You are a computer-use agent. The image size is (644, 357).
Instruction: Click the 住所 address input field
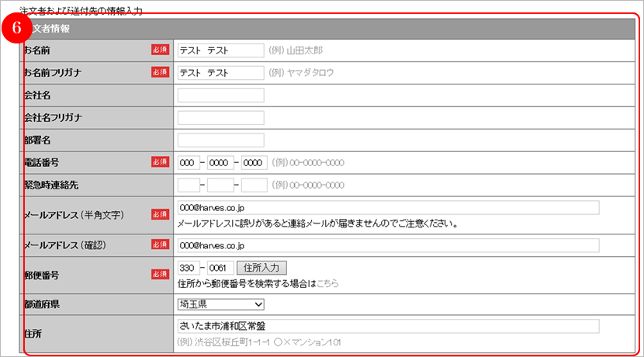click(x=388, y=326)
